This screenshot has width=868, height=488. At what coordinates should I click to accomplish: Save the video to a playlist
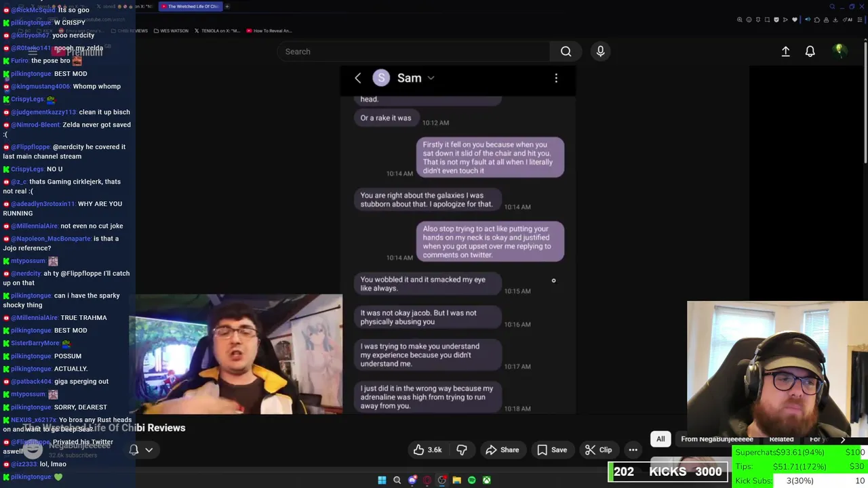pos(552,449)
